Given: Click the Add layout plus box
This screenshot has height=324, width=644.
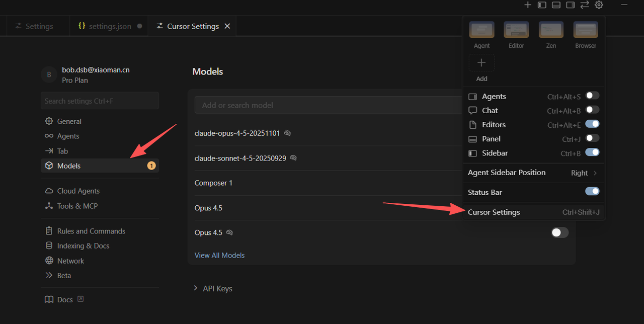Looking at the screenshot, I should [x=481, y=63].
